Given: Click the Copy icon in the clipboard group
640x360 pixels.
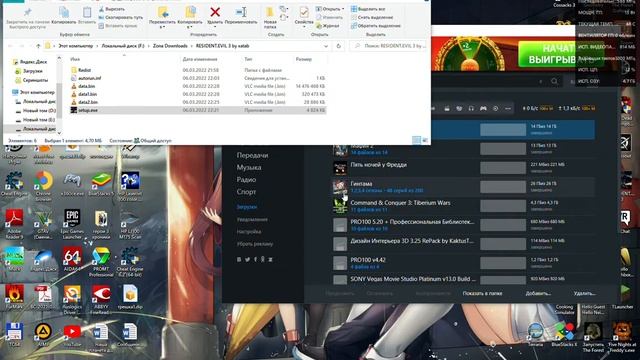Looking at the screenshot, I should (x=64, y=13).
